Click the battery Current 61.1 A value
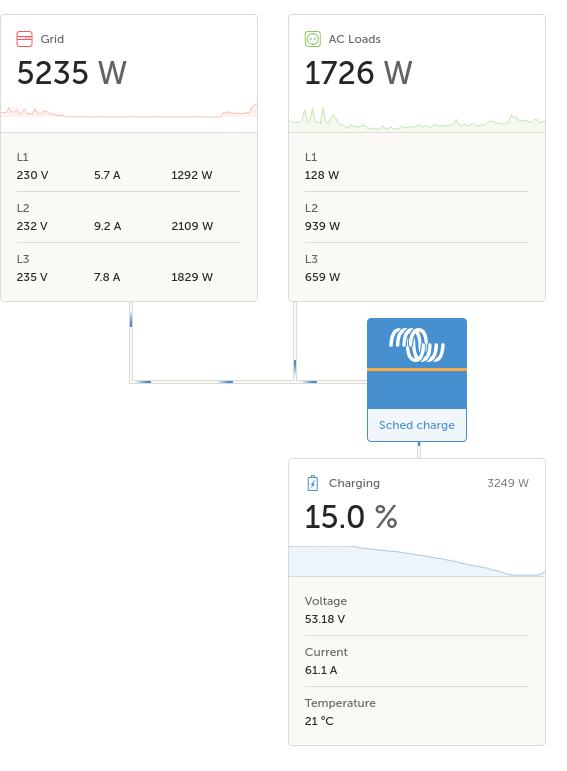 click(321, 670)
